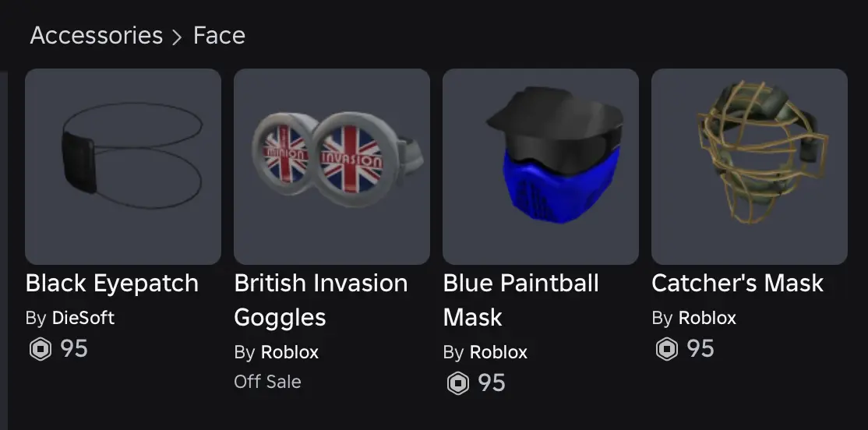
Task: Click the Accessories breadcrumb link
Action: (x=97, y=36)
